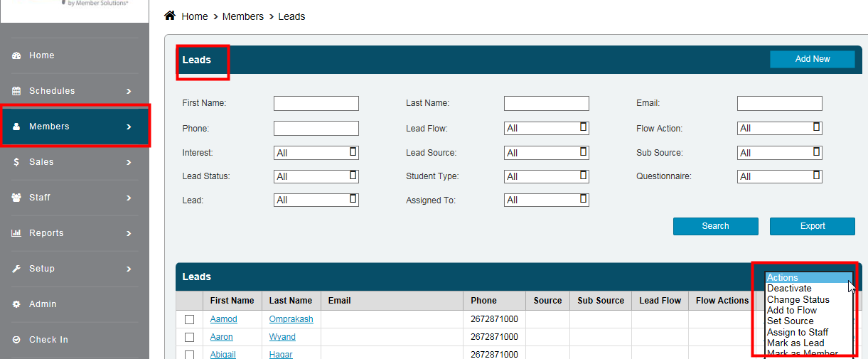868x359 pixels.
Task: Click into the First Name field
Action: [x=316, y=104]
